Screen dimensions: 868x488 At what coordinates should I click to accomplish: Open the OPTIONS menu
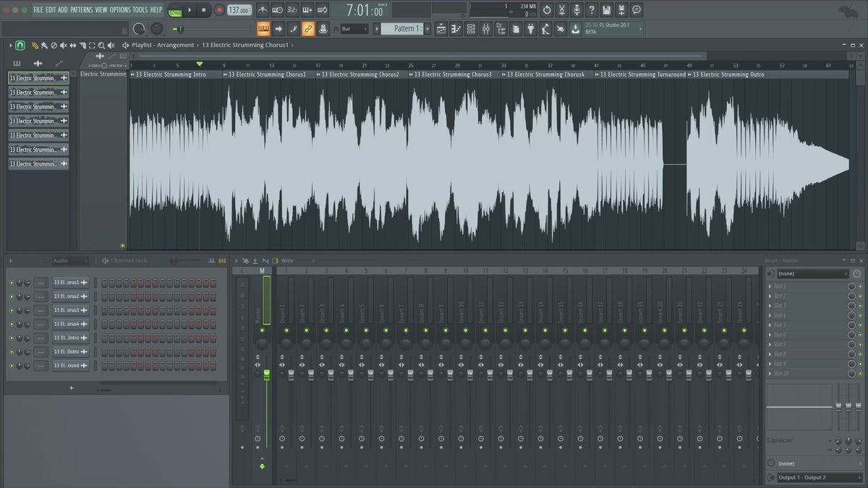coord(120,9)
